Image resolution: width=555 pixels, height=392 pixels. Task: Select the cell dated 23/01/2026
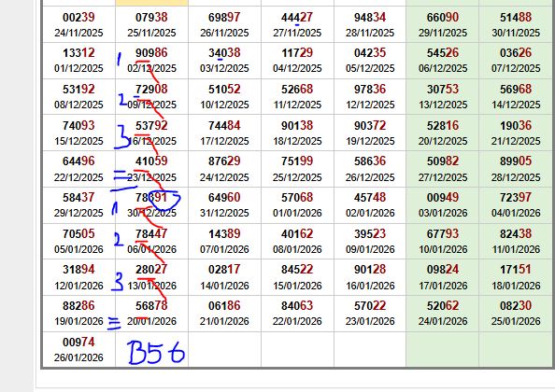click(370, 314)
